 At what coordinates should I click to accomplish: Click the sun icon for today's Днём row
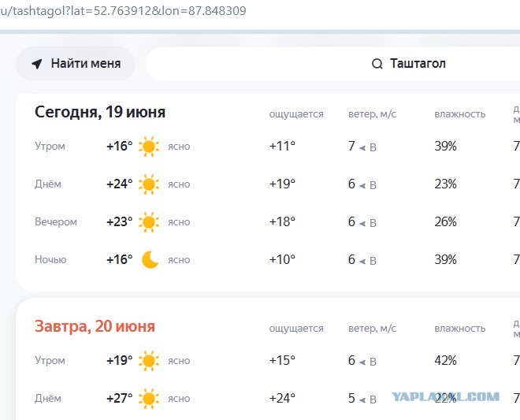(x=149, y=184)
